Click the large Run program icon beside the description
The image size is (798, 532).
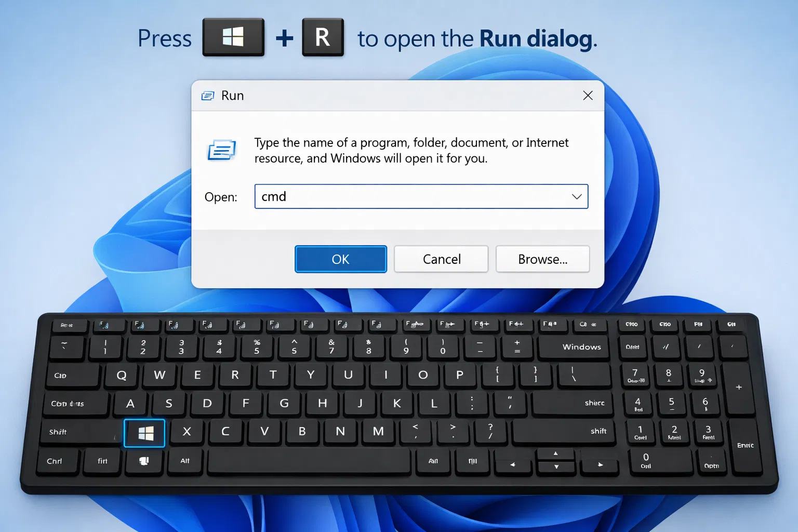[x=222, y=150]
